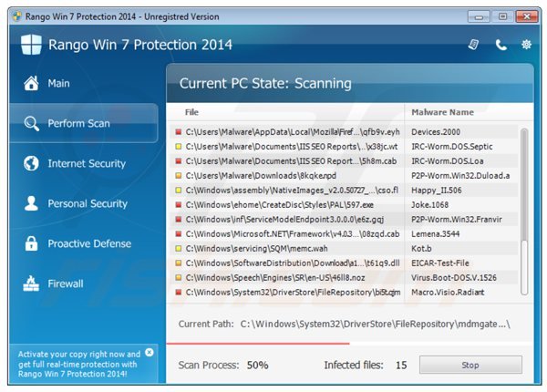Screen dimensions: 547x392
Task: Sort by File column header
Action: pyautogui.click(x=191, y=112)
